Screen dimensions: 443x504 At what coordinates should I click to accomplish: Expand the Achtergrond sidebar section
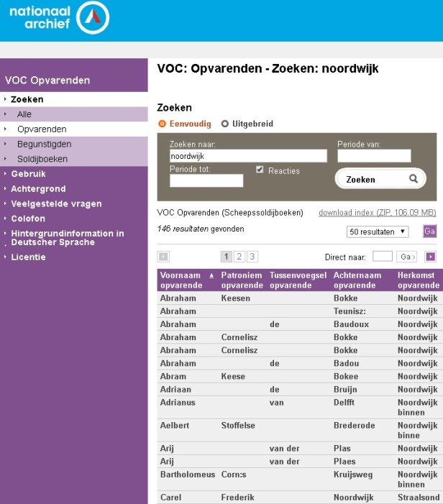point(38,189)
